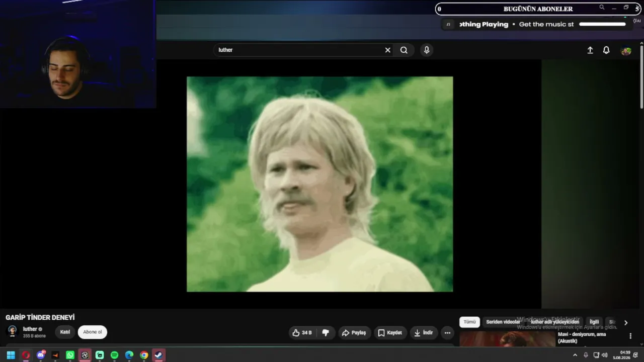Viewport: 644px width, 362px height.
Task: Open YouTube notifications bell
Action: pos(606,50)
